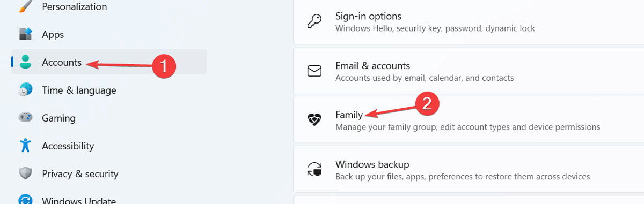The image size is (644, 204).
Task: Click the Privacy & security shield icon
Action: pos(25,173)
